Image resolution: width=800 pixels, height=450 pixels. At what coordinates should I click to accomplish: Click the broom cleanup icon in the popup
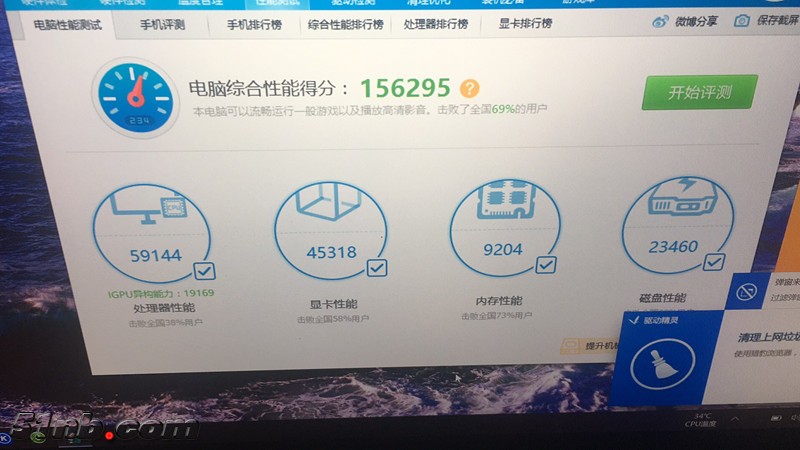point(662,364)
